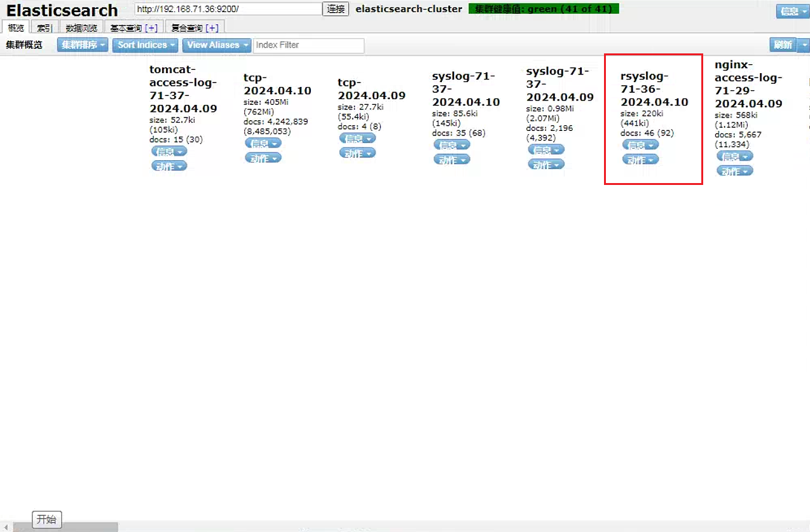Switch to the 概览 tab

point(16,27)
